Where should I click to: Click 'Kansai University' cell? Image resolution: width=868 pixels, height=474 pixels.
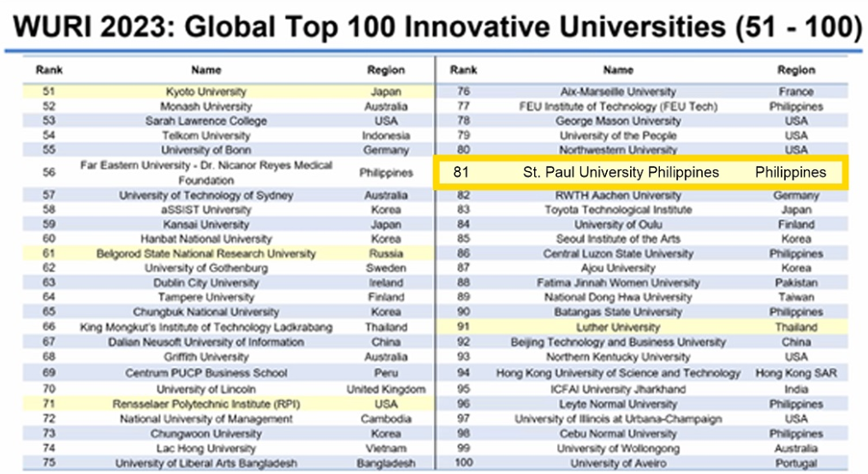pyautogui.click(x=206, y=224)
